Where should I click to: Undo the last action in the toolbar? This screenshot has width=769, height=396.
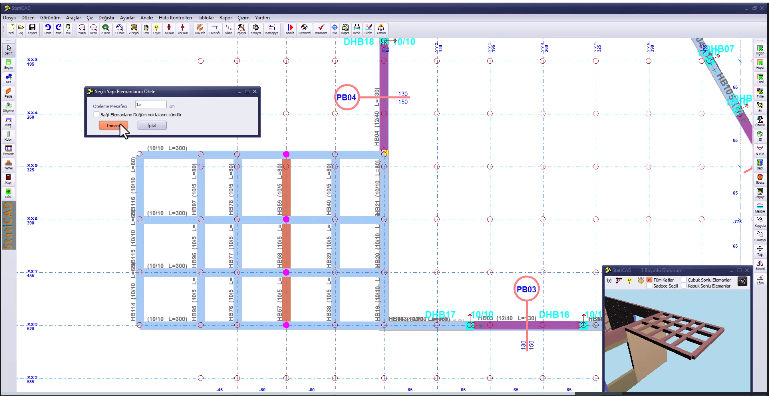pyautogui.click(x=48, y=28)
